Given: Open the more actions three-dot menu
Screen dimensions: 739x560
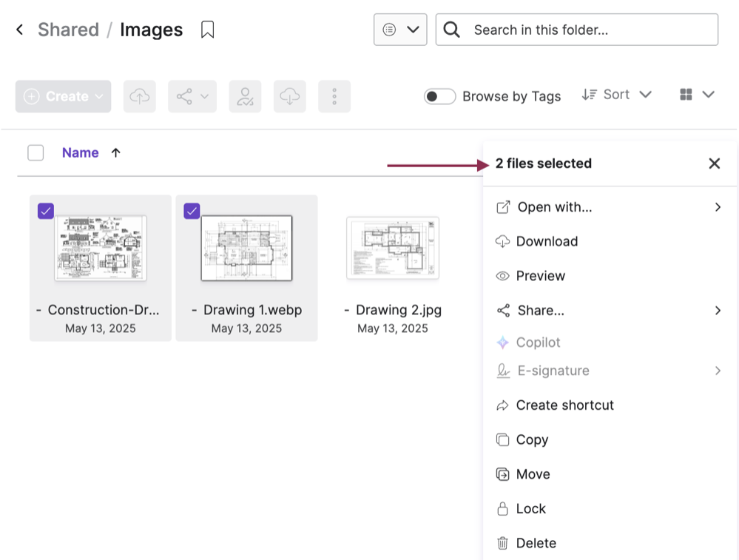Looking at the screenshot, I should click(x=334, y=95).
